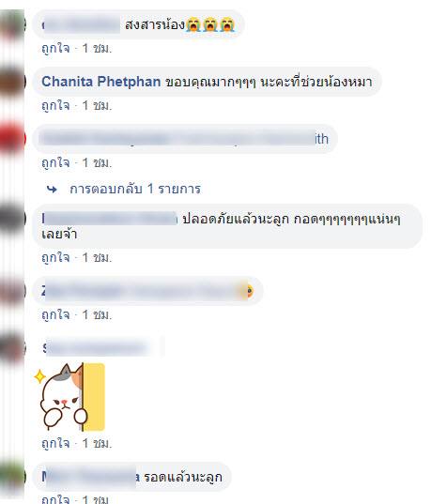The image size is (431, 504).
Task: Open the avatar of the ปลอดภัยแล้วนะลูก commenter
Action: (12, 219)
